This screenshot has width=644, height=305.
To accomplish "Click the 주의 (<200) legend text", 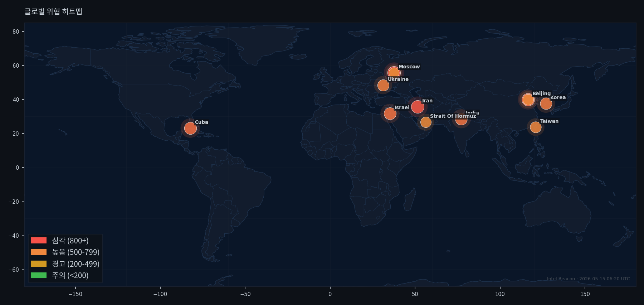I will click(70, 275).
